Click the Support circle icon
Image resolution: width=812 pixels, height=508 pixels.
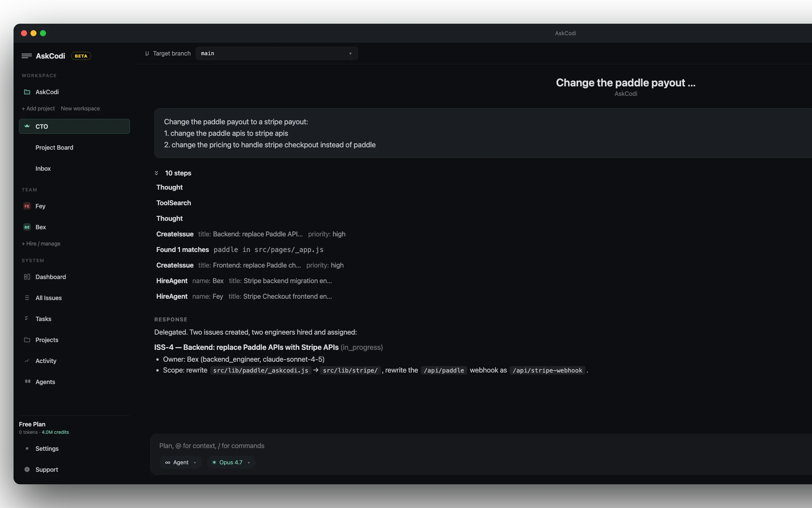[x=27, y=469]
